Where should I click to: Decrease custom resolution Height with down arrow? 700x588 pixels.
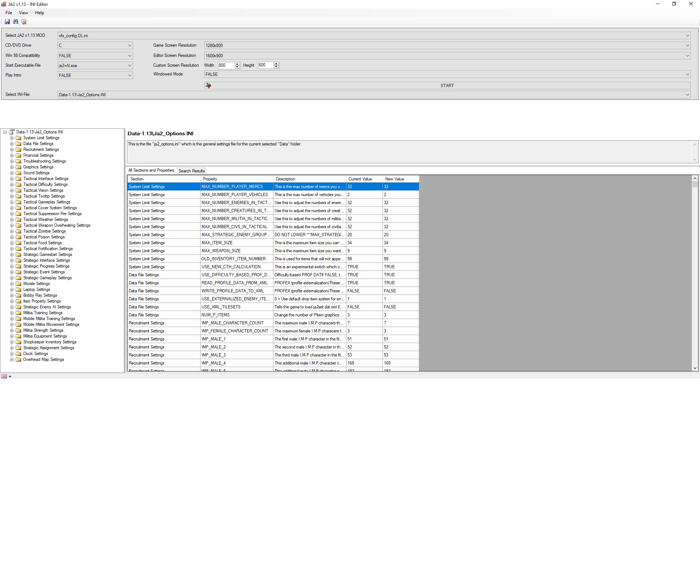276,67
